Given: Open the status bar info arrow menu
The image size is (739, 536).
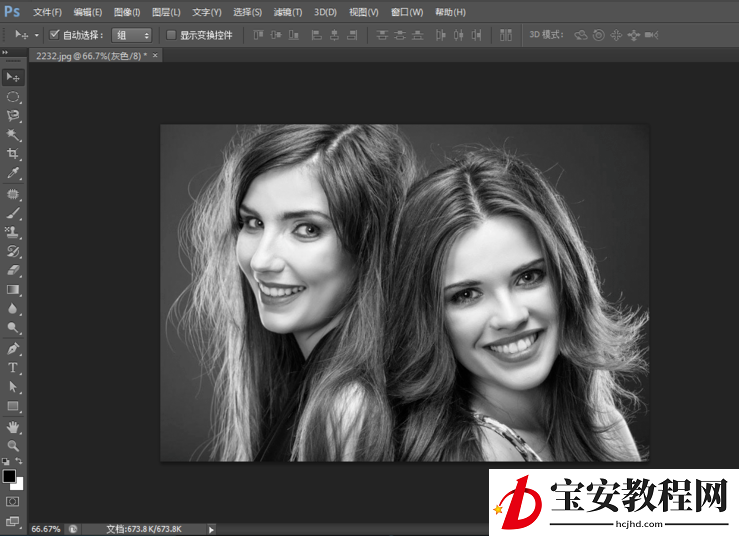Looking at the screenshot, I should (211, 529).
